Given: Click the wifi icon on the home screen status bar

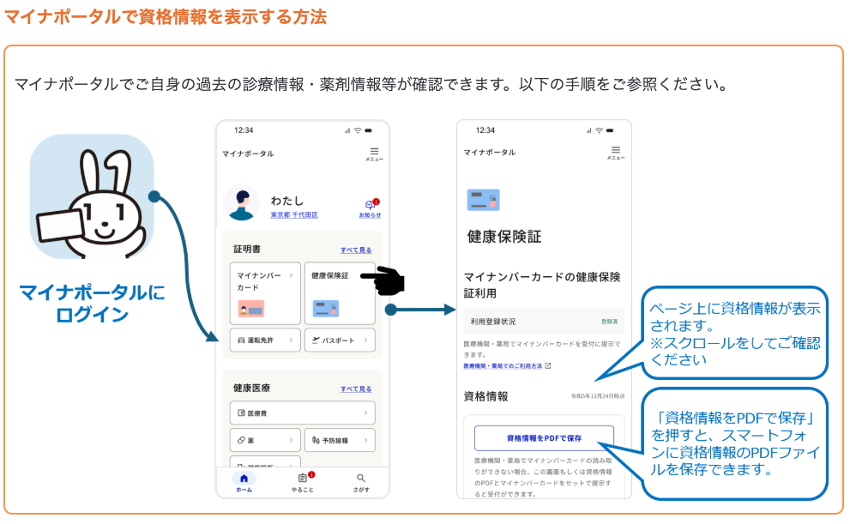Looking at the screenshot, I should [x=357, y=131].
